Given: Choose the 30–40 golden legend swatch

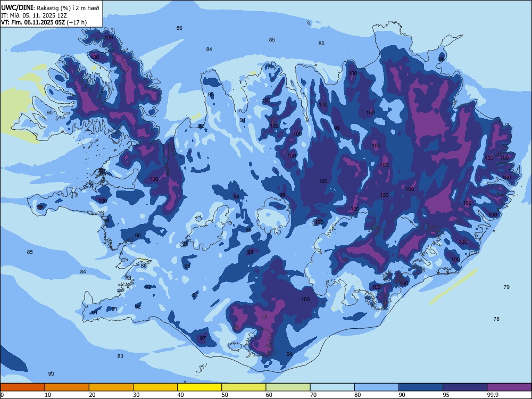Looking at the screenshot, I should point(155,387).
